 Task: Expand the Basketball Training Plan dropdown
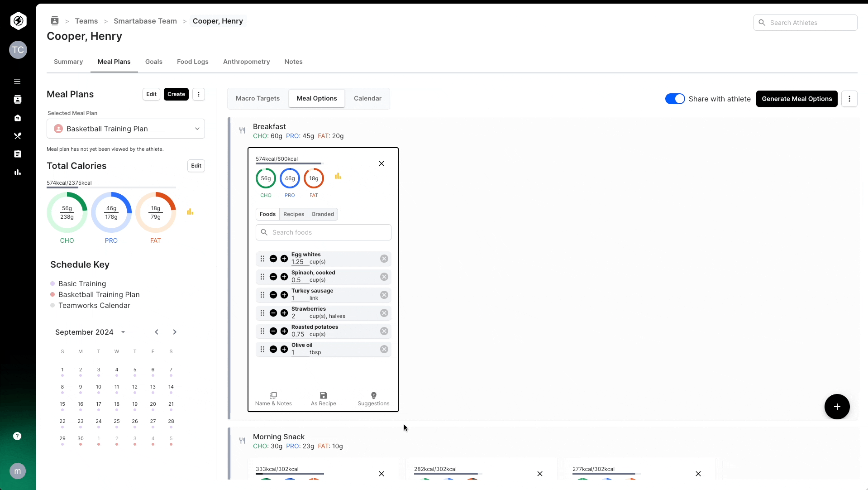[x=126, y=129]
